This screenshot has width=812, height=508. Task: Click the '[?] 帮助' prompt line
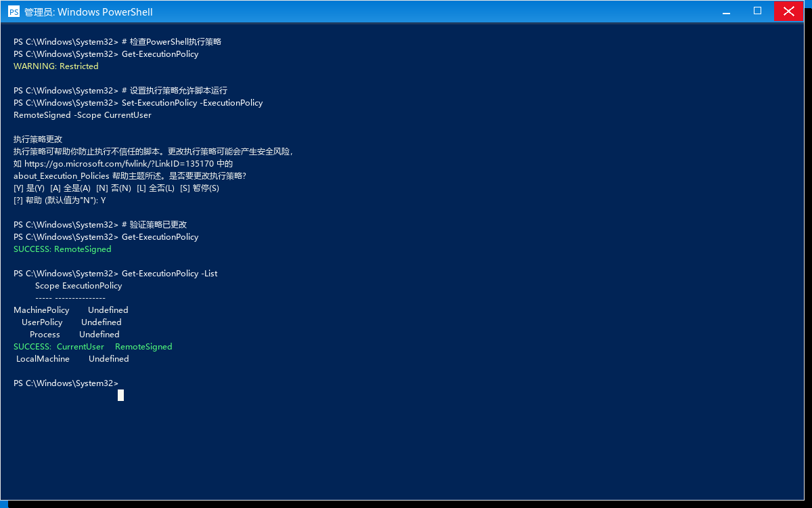pos(60,200)
